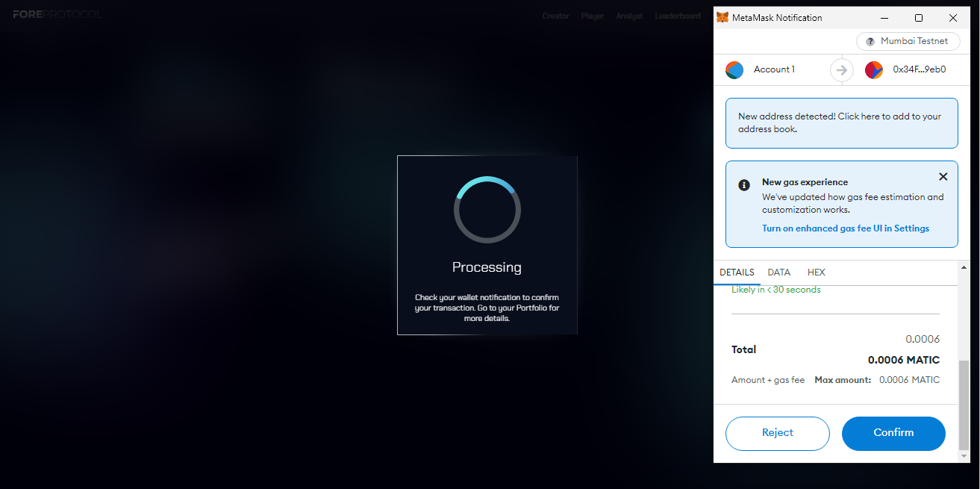Click the arrow icon between the accounts
Image resolution: width=980 pixels, height=489 pixels.
[x=842, y=70]
